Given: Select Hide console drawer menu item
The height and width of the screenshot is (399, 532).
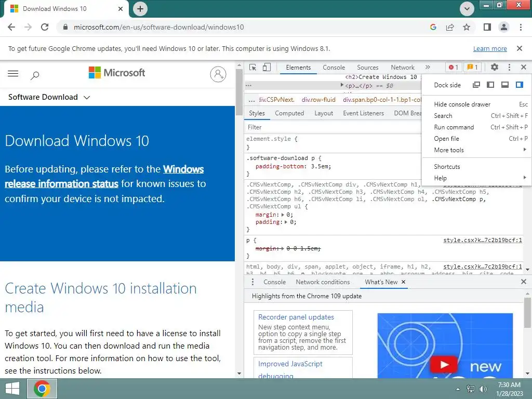Looking at the screenshot, I should tap(477, 104).
